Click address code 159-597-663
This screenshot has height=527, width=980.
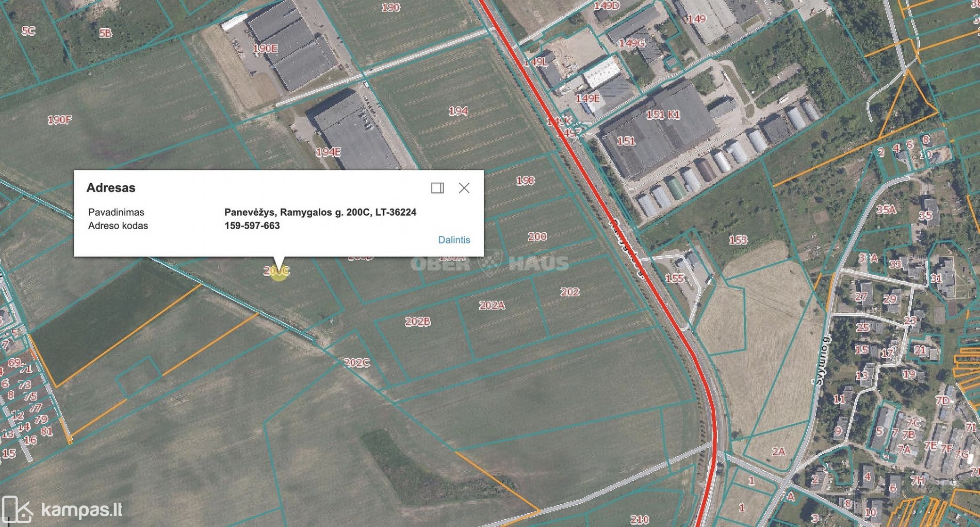click(x=252, y=226)
